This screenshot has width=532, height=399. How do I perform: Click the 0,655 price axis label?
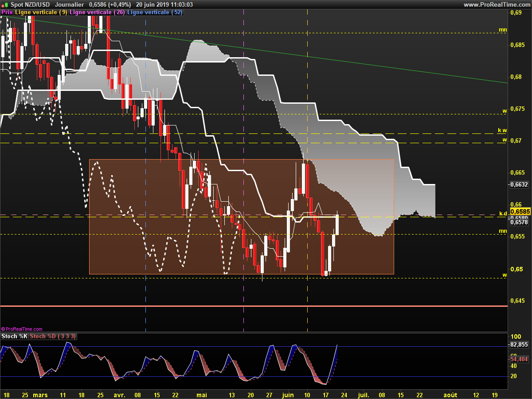517,237
